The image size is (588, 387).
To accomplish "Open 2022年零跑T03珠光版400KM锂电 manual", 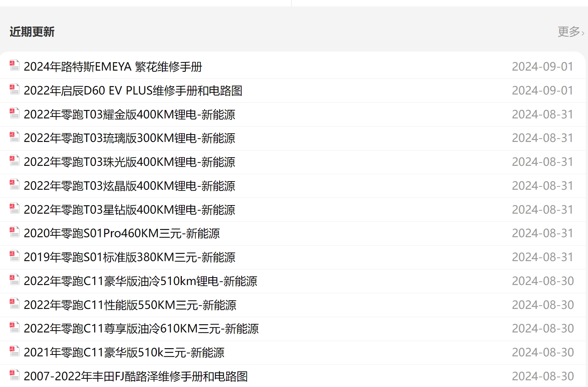I will coord(130,162).
